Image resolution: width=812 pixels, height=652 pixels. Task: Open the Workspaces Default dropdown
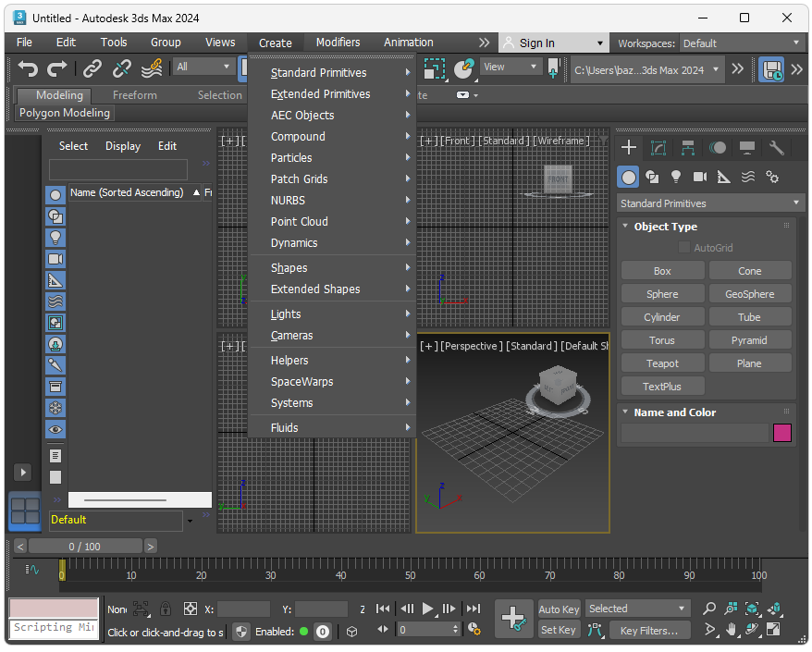742,43
